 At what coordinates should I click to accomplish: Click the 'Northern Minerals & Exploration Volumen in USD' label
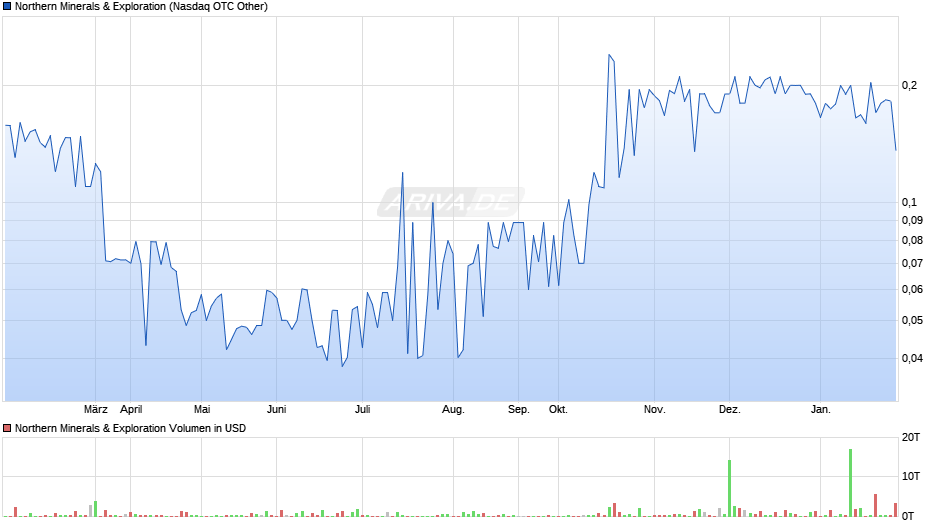(130, 428)
